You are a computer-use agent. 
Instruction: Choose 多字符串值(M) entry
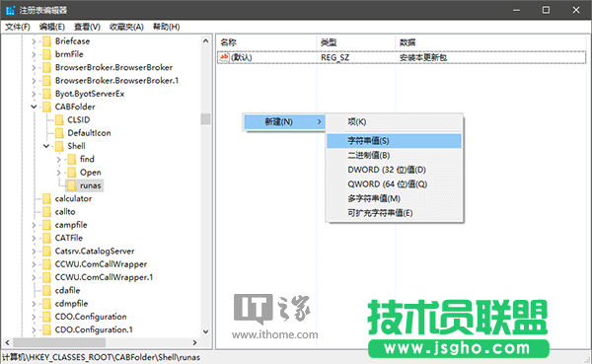tap(394, 198)
